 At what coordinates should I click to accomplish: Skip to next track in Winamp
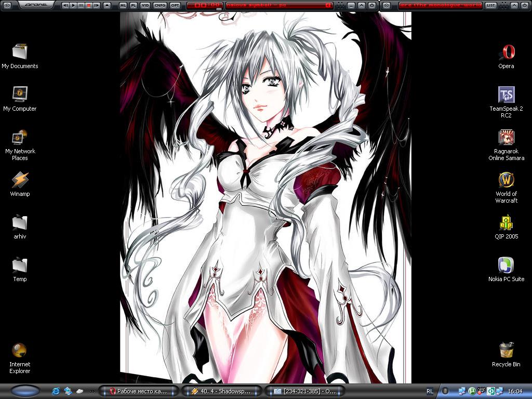(x=96, y=5)
